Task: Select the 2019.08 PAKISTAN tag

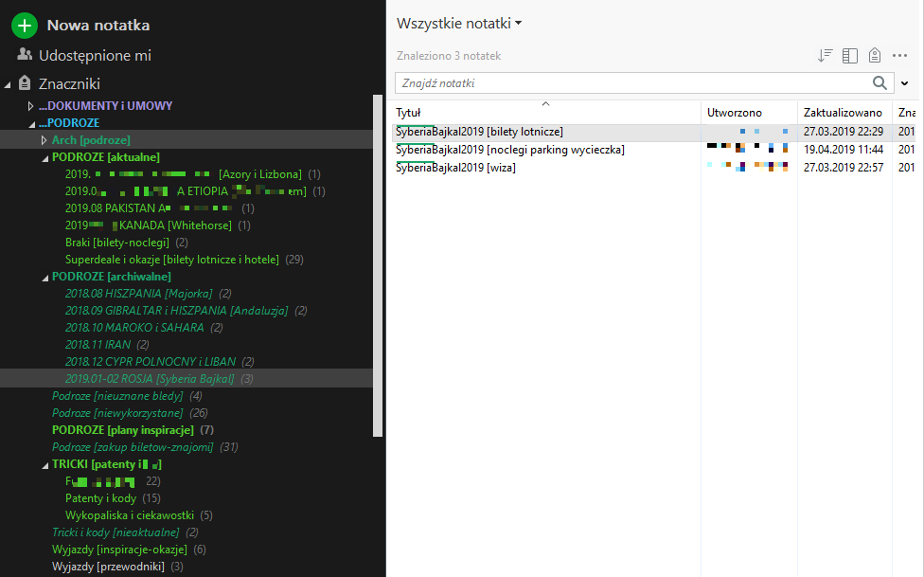Action: 149,208
